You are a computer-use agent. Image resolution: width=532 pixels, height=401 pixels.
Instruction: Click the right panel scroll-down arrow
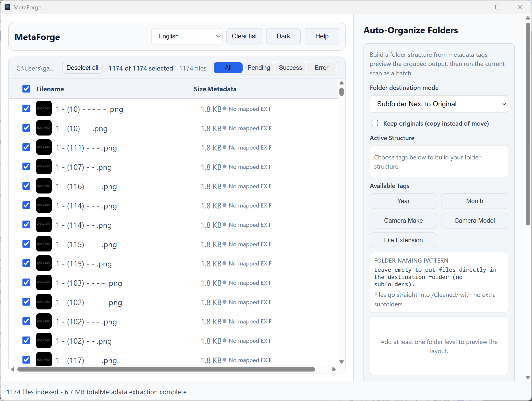pyautogui.click(x=528, y=377)
